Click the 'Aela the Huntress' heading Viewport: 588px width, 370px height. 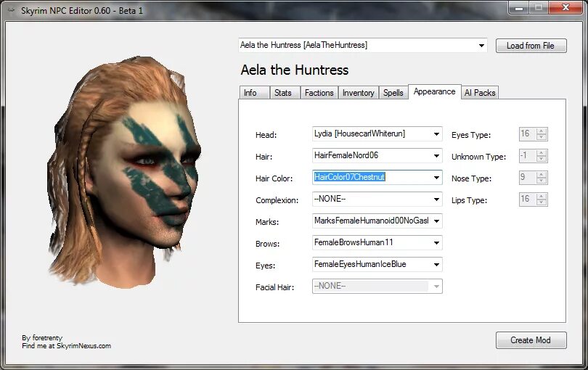click(295, 70)
